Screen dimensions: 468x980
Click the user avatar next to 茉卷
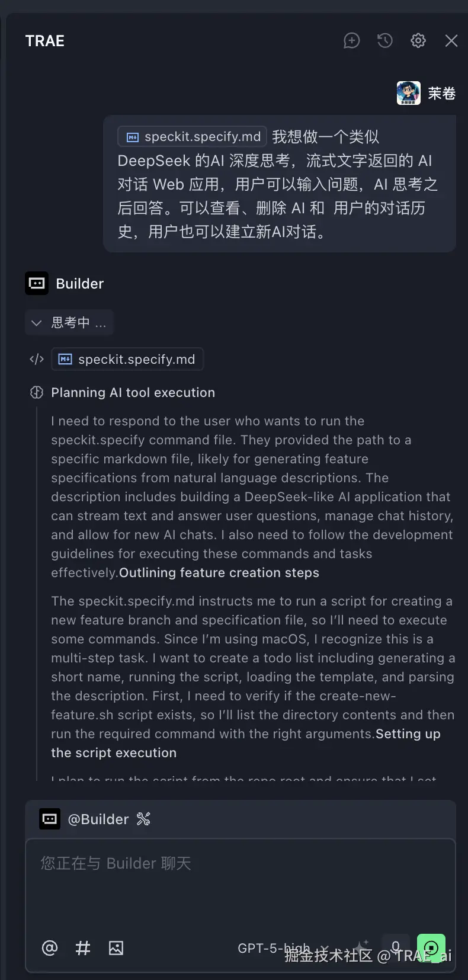(409, 93)
